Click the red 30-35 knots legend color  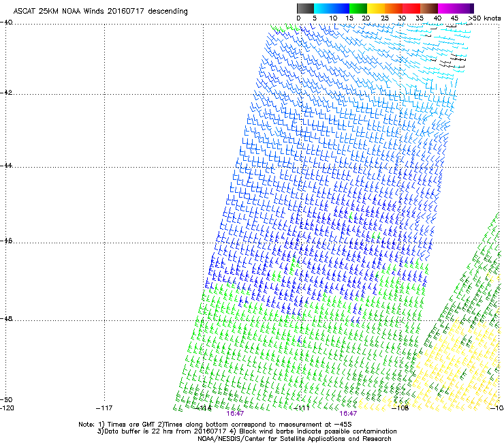tap(411, 8)
